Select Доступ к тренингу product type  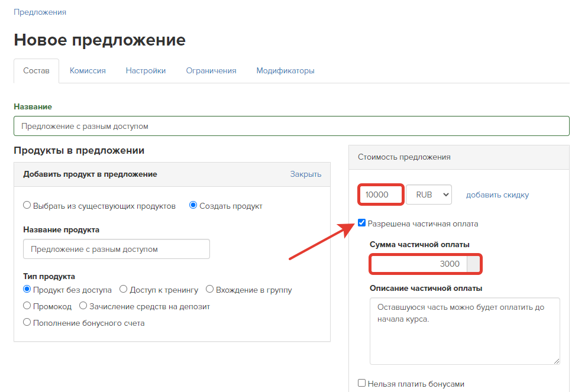[x=123, y=289]
